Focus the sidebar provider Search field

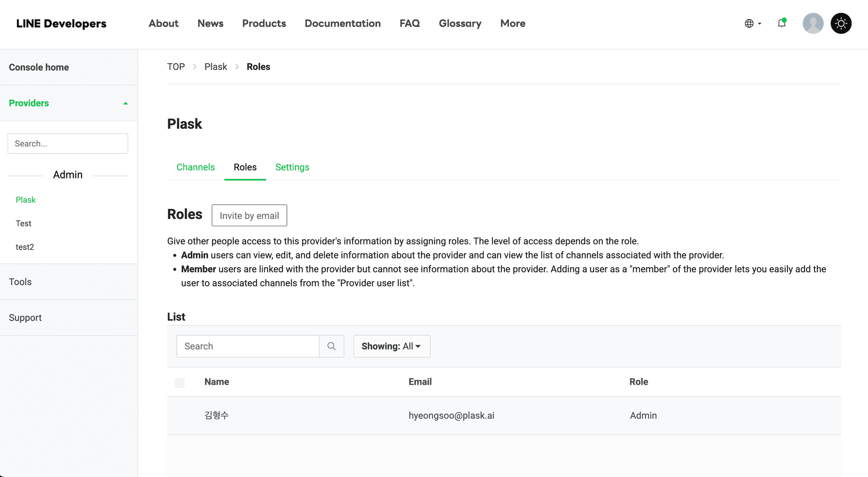[x=68, y=144]
